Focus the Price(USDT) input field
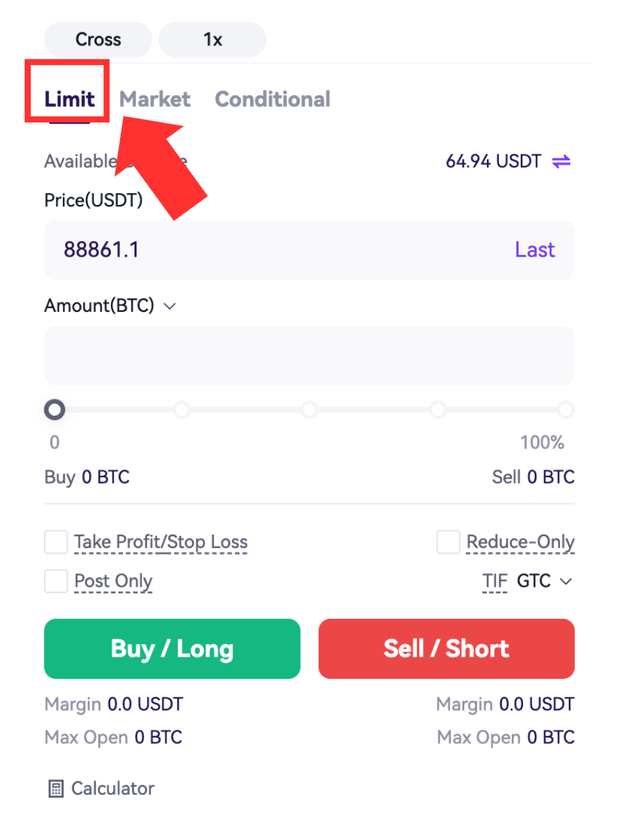Image resolution: width=629 pixels, height=840 pixels. click(x=310, y=250)
